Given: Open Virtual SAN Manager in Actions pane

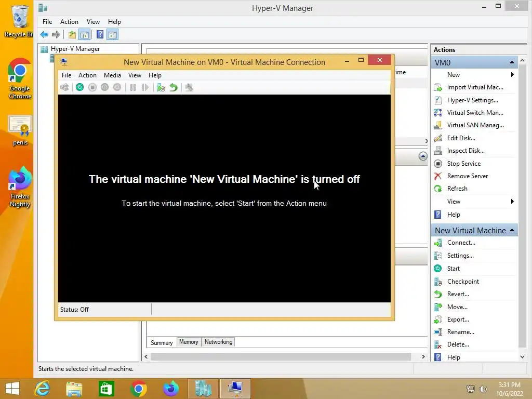Looking at the screenshot, I should click(x=474, y=125).
